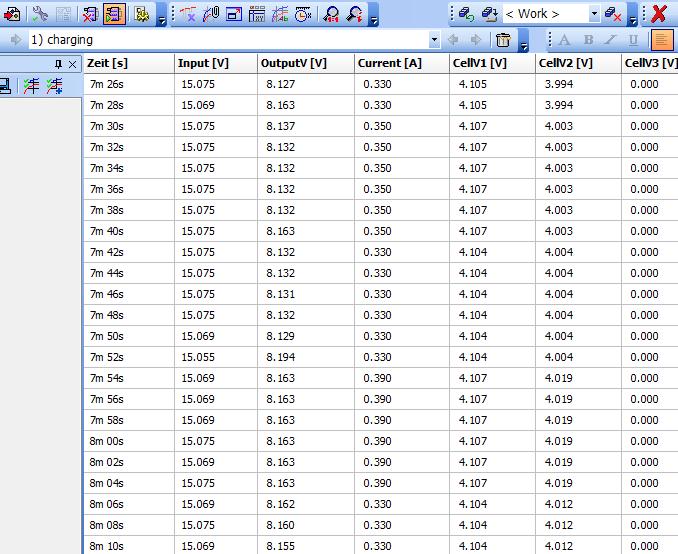
Task: Toggle the underline 'U' formatting icon
Action: click(x=633, y=40)
